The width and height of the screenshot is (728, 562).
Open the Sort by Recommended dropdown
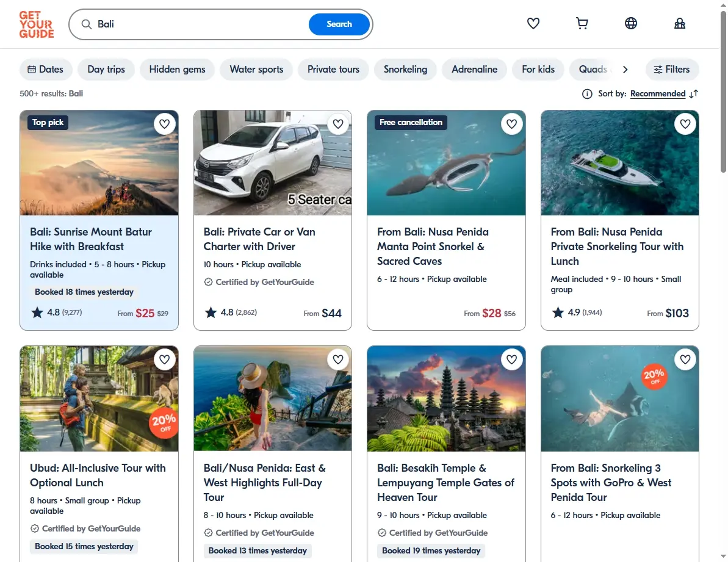point(657,94)
